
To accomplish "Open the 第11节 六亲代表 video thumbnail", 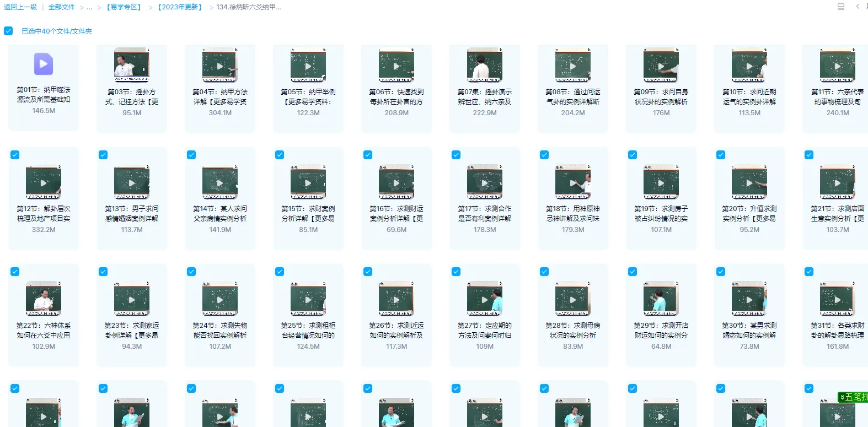I will 838,65.
